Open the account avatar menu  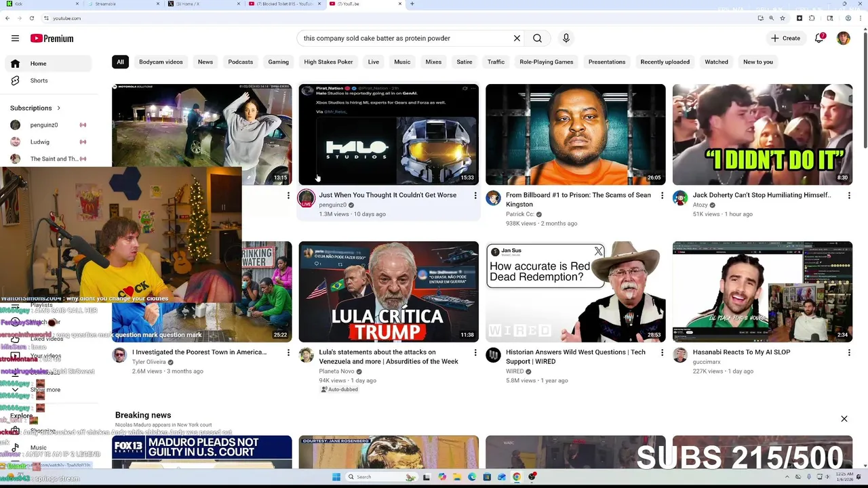[844, 39]
